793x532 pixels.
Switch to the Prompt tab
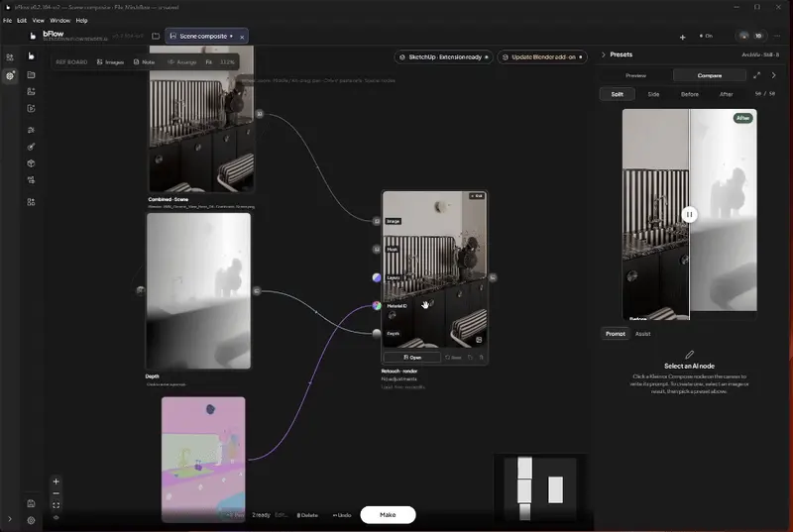click(616, 334)
